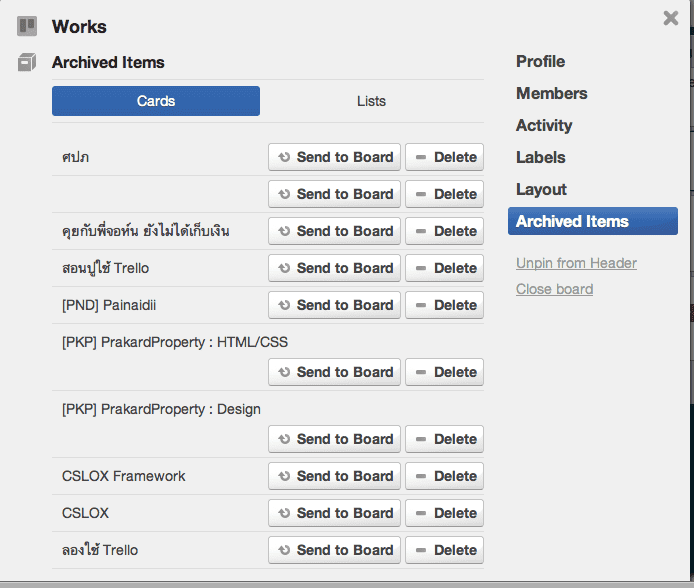Delete the ลองใช้ Trello card
The image size is (694, 588).
(x=444, y=550)
